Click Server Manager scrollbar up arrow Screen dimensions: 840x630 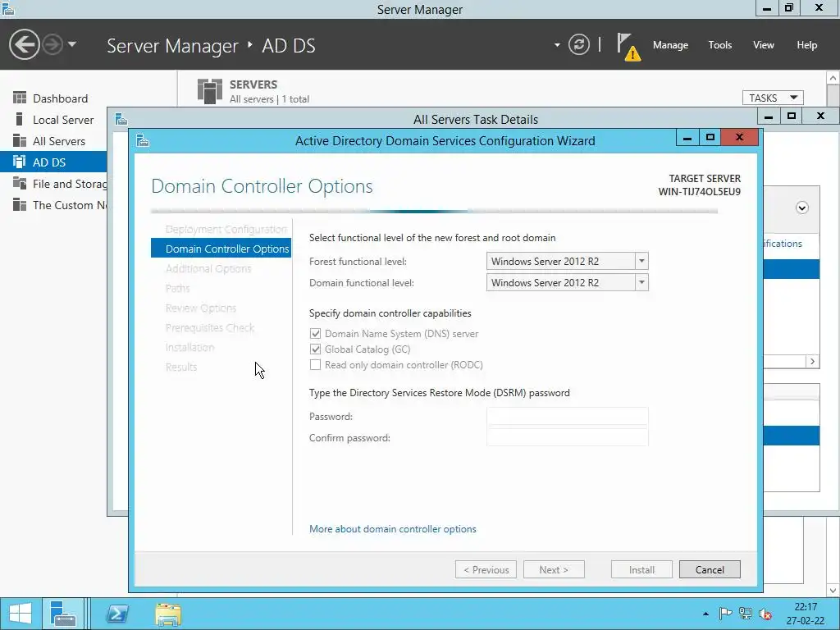click(x=833, y=78)
